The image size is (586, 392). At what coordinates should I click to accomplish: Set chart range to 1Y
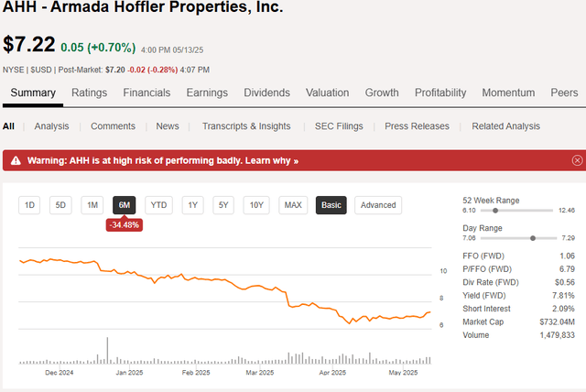[192, 205]
